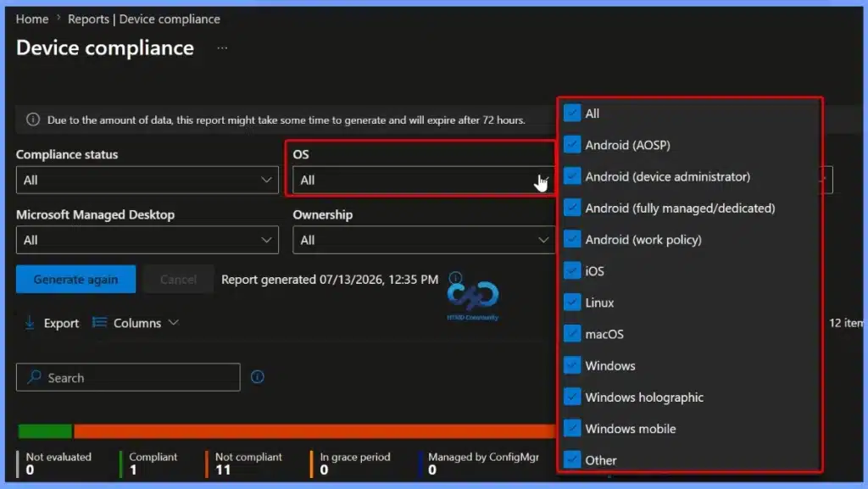The image size is (868, 489).
Task: Uncheck Android (device administrator) option
Action: (572, 176)
